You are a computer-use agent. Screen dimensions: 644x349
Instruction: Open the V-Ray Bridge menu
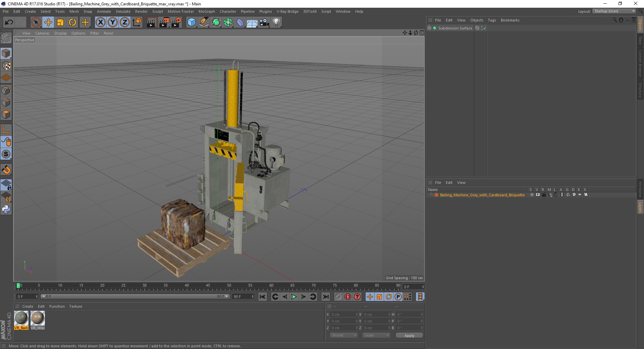click(x=287, y=11)
